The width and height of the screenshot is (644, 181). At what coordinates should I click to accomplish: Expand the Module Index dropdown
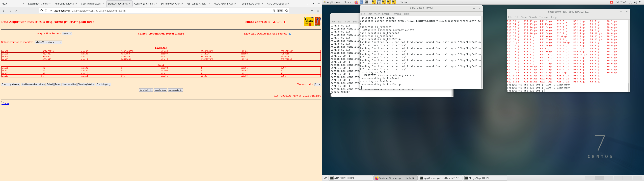tap(317, 84)
